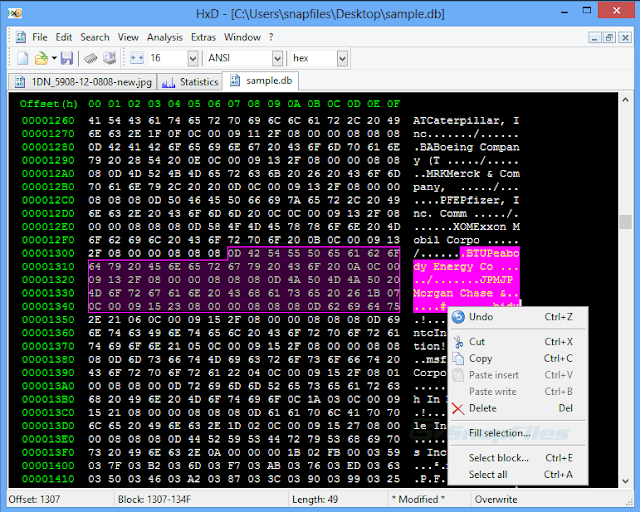The height and width of the screenshot is (512, 640).
Task: Choose Delete in the context menu
Action: tap(518, 408)
